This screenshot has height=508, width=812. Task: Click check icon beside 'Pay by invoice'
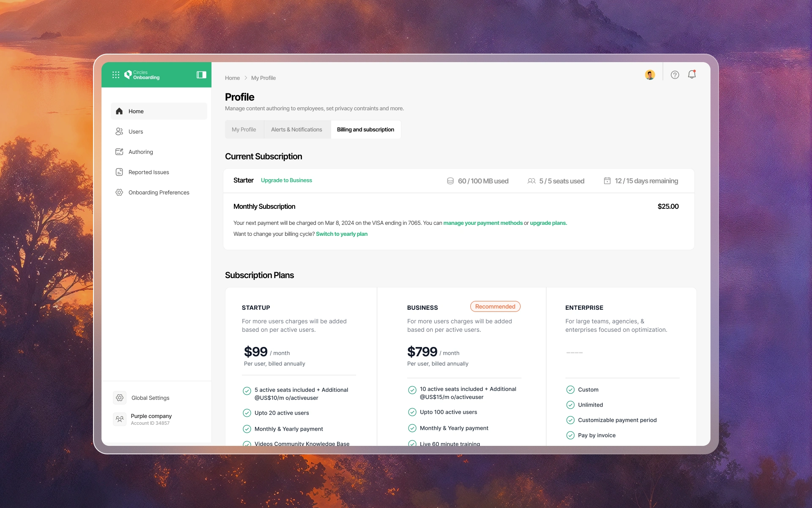571,435
